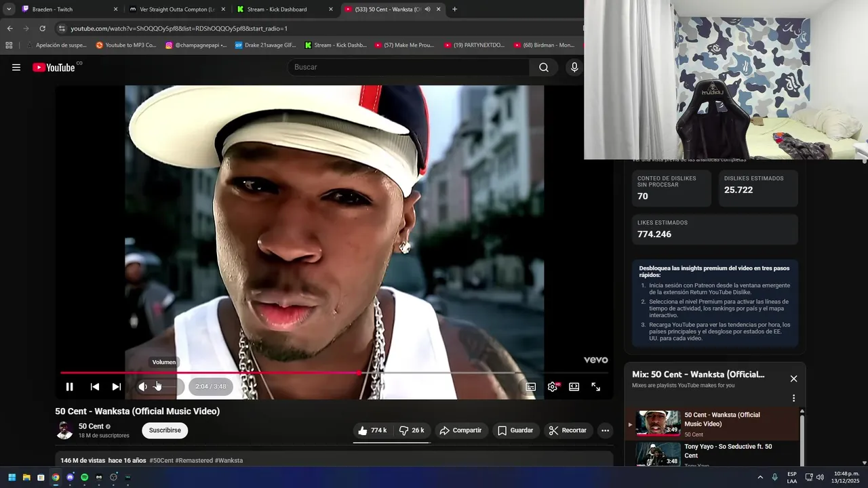Open Mix playlist options menu
This screenshot has width=868, height=488.
pos(793,399)
